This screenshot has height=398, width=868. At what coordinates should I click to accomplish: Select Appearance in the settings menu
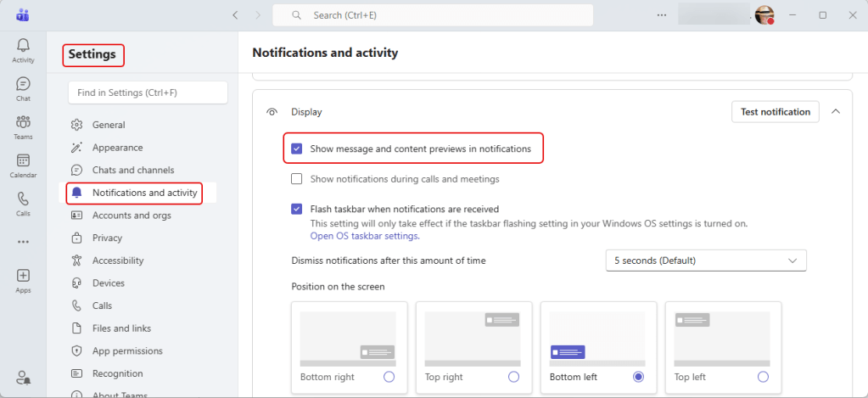(117, 148)
